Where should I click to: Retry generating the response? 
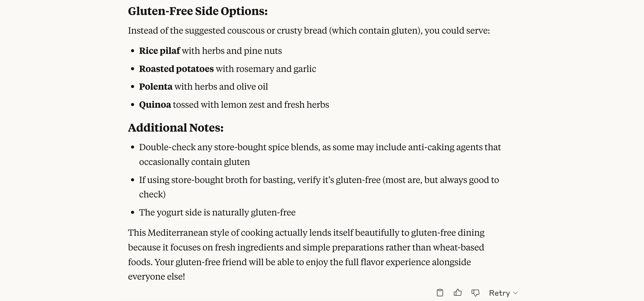(x=499, y=293)
